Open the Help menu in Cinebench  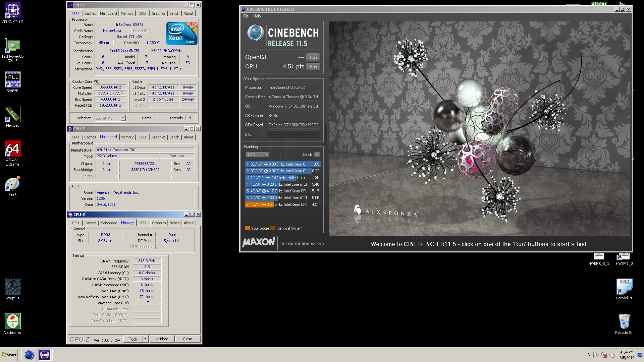257,16
